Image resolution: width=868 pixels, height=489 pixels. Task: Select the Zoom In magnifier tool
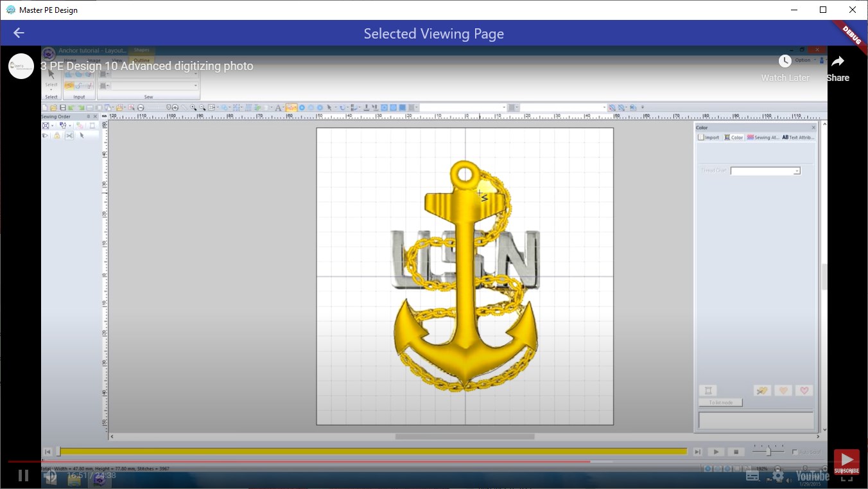193,107
